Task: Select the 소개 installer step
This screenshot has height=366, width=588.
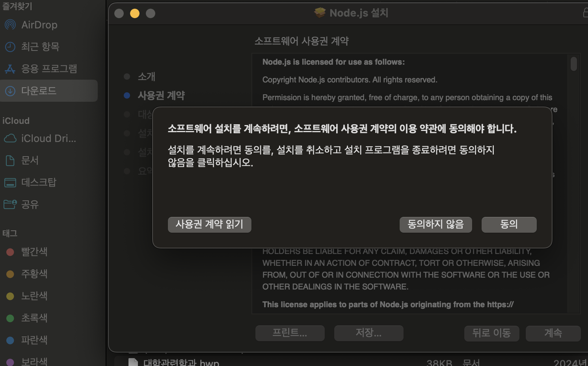Action: (x=147, y=77)
